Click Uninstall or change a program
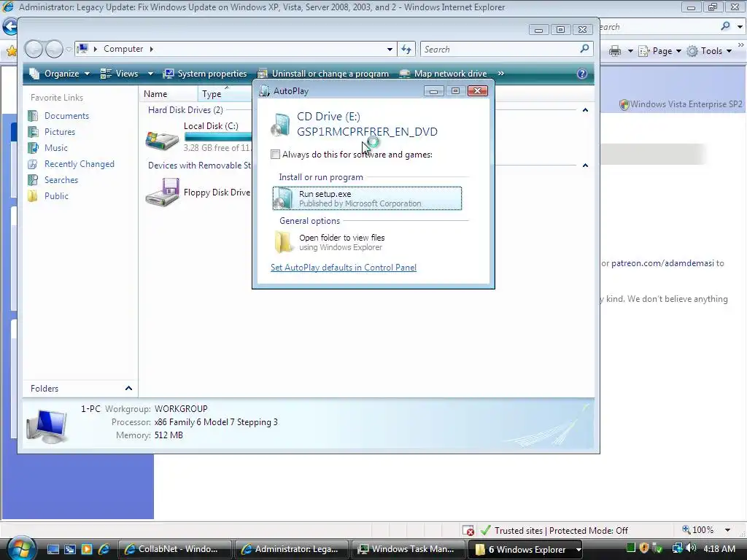 (323, 74)
